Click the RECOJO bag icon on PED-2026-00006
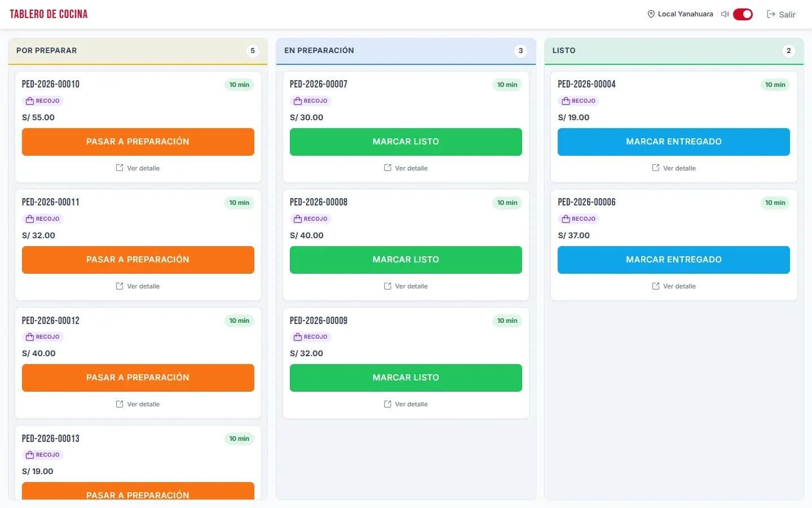 pos(566,219)
